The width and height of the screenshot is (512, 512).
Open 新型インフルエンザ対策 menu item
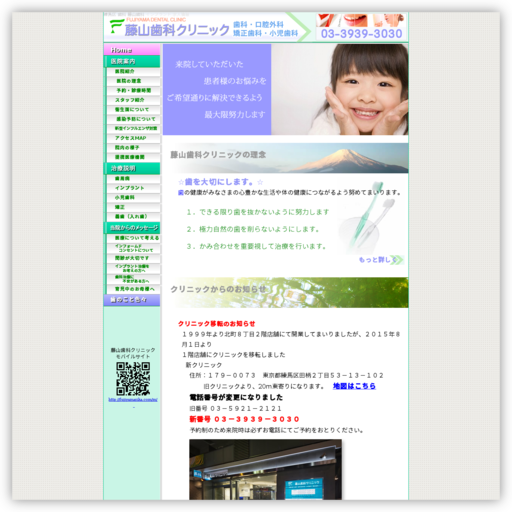[133, 129]
